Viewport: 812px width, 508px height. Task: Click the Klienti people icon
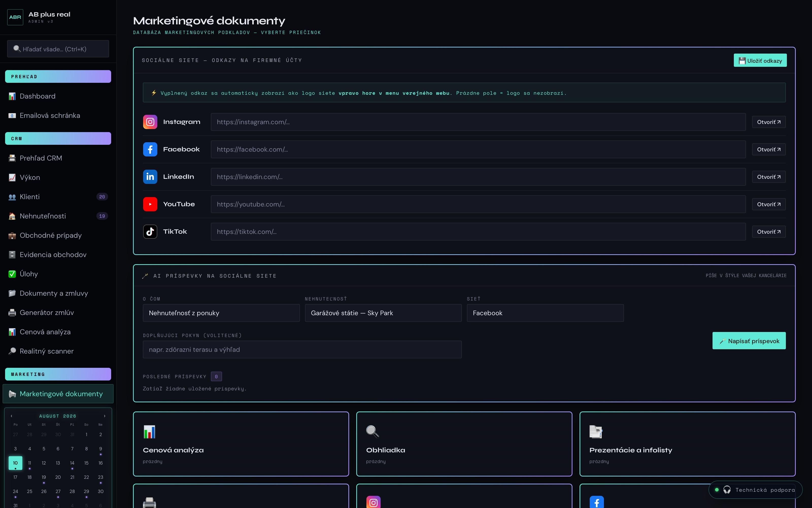[12, 197]
